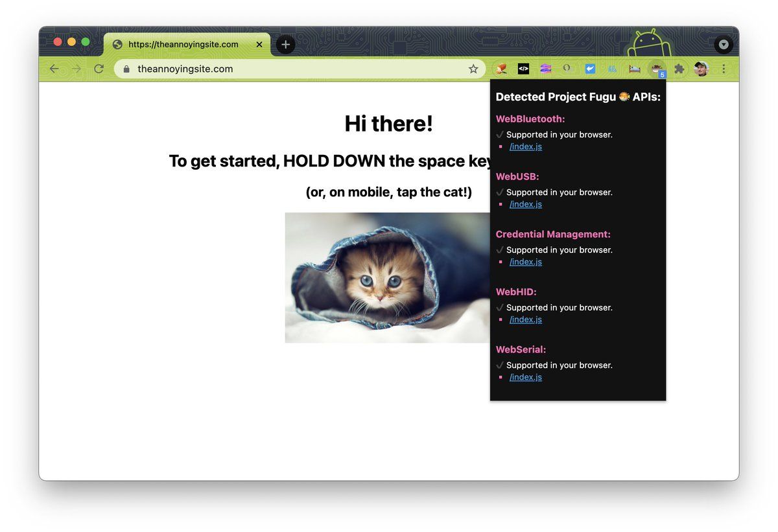Click the profile avatar to open account menu
Screen dimensions: 778x532
(x=701, y=68)
